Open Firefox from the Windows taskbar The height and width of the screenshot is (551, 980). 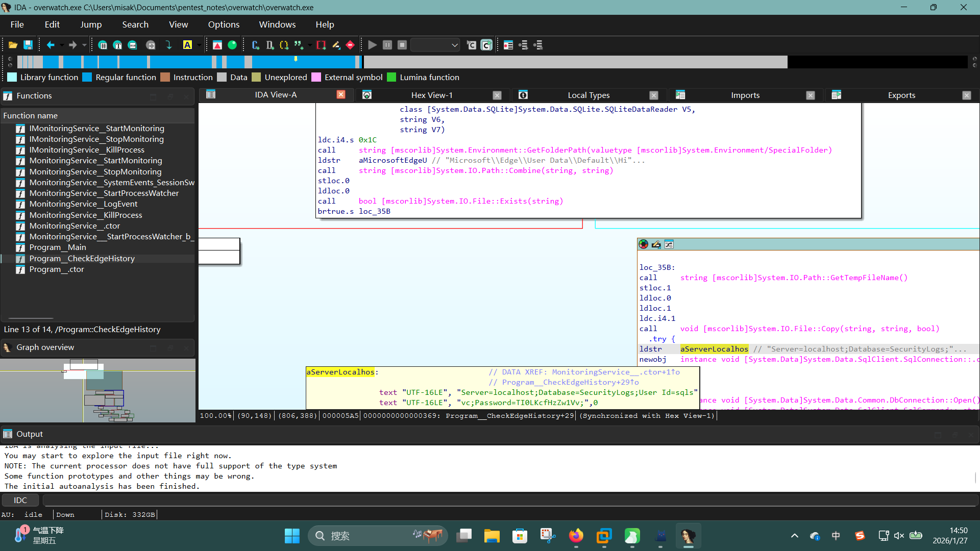pyautogui.click(x=576, y=536)
